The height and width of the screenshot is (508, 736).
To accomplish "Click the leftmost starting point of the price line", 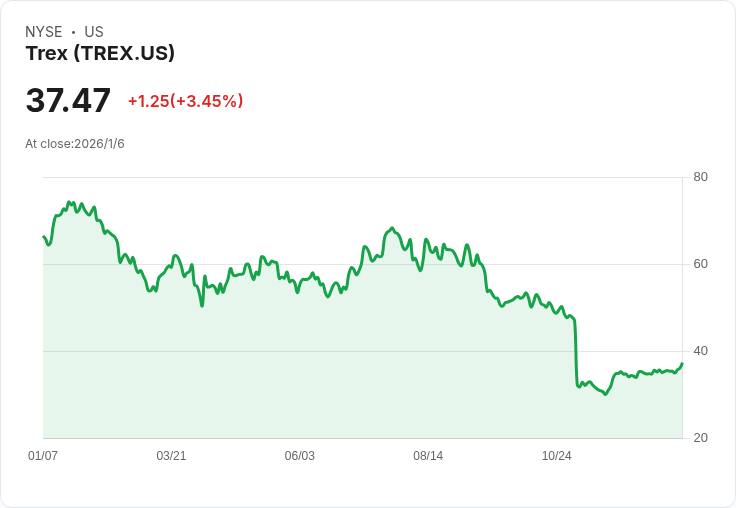I will click(x=43, y=236).
